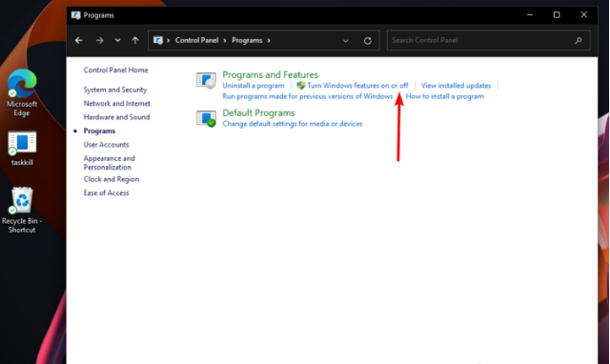610x364 pixels.
Task: Open System and Security category
Action: (x=115, y=90)
